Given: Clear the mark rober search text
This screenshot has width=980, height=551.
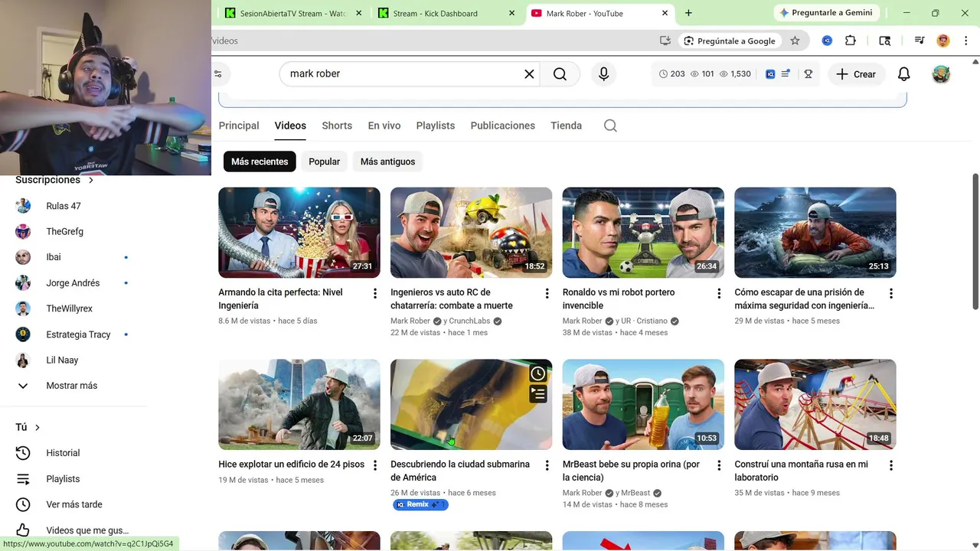Looking at the screenshot, I should (x=529, y=74).
